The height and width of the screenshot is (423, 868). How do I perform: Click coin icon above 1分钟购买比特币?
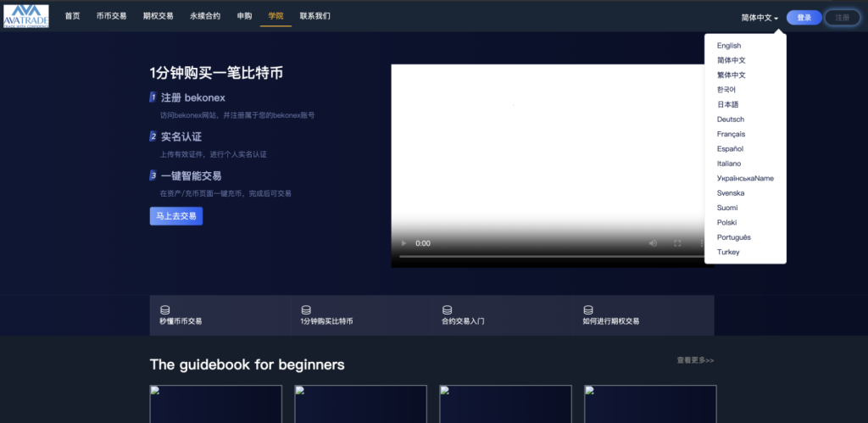pyautogui.click(x=306, y=310)
